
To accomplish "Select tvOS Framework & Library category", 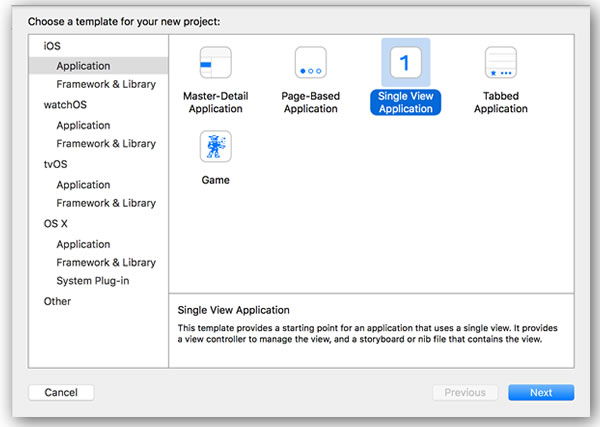I will click(106, 203).
